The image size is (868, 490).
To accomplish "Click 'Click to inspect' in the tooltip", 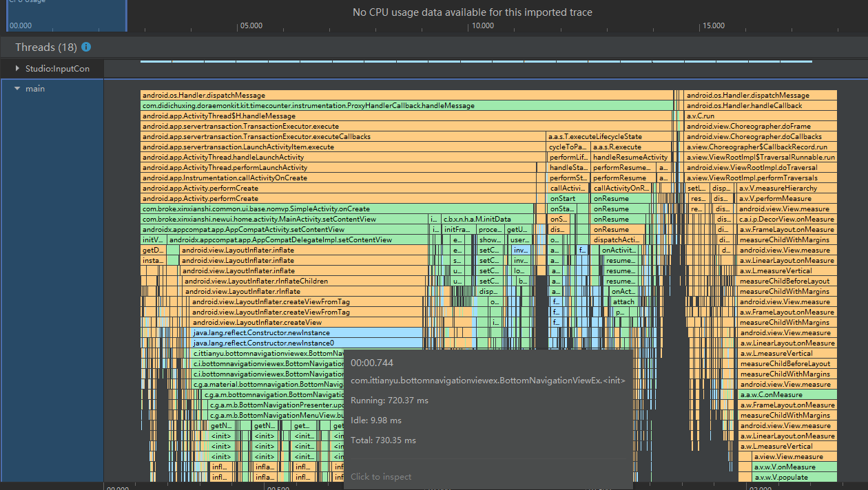I will (x=381, y=476).
